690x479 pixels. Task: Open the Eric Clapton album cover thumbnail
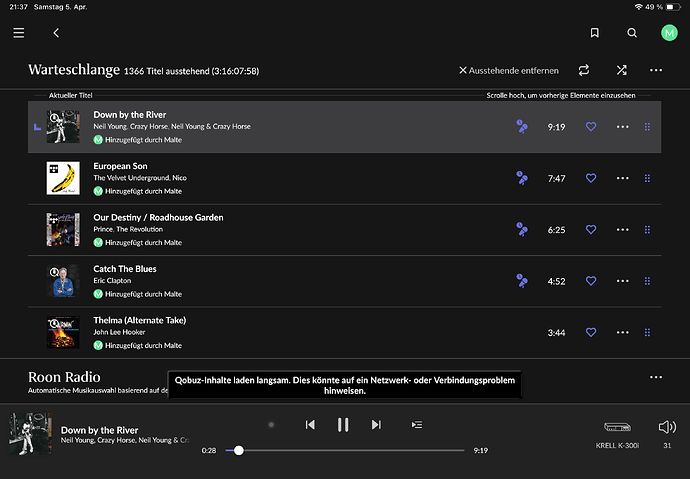(63, 281)
